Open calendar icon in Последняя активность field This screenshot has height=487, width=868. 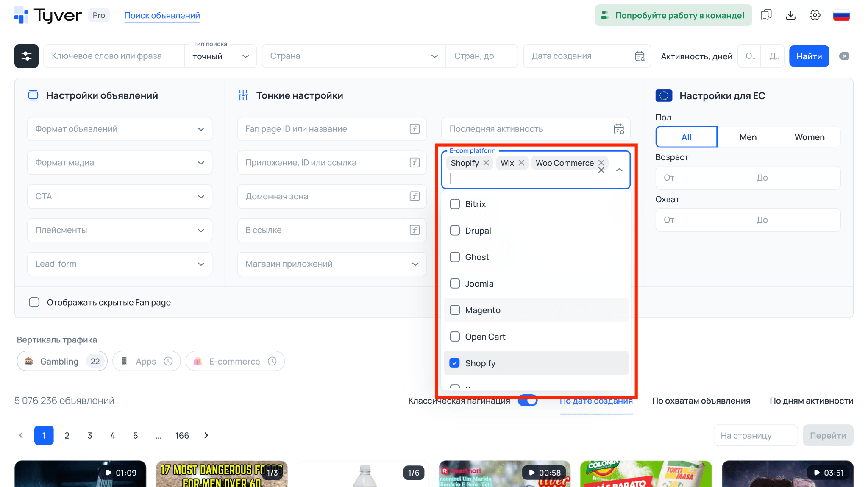coord(619,129)
